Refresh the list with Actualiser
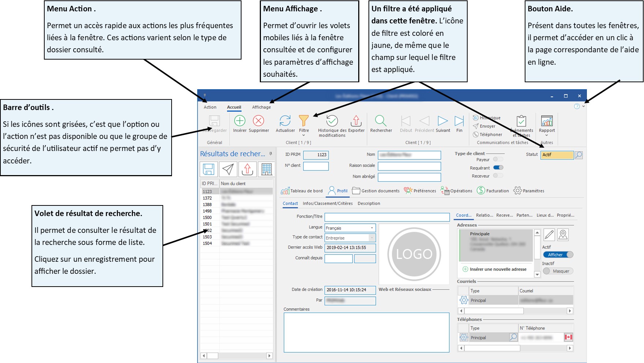644x363 pixels. point(285,121)
